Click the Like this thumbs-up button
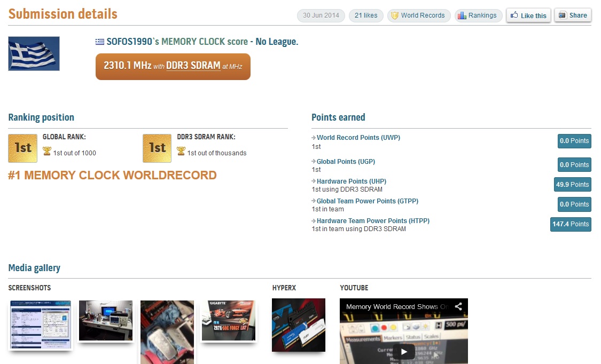 point(528,15)
